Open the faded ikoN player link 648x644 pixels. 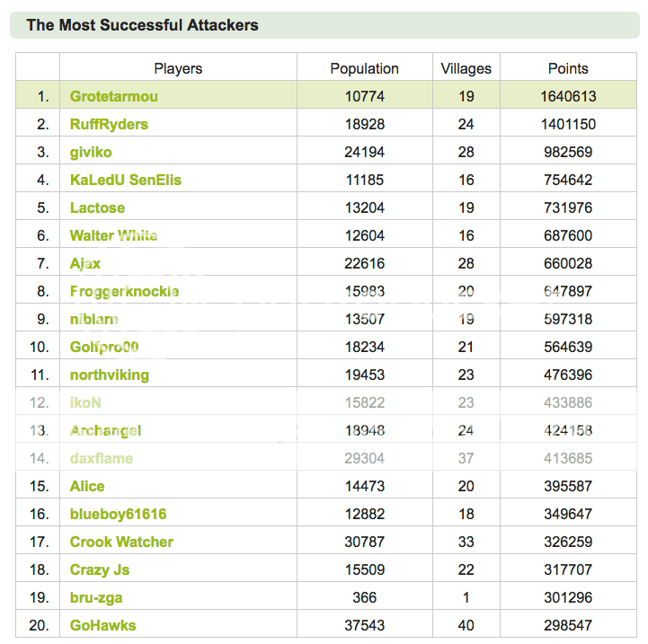coord(85,402)
